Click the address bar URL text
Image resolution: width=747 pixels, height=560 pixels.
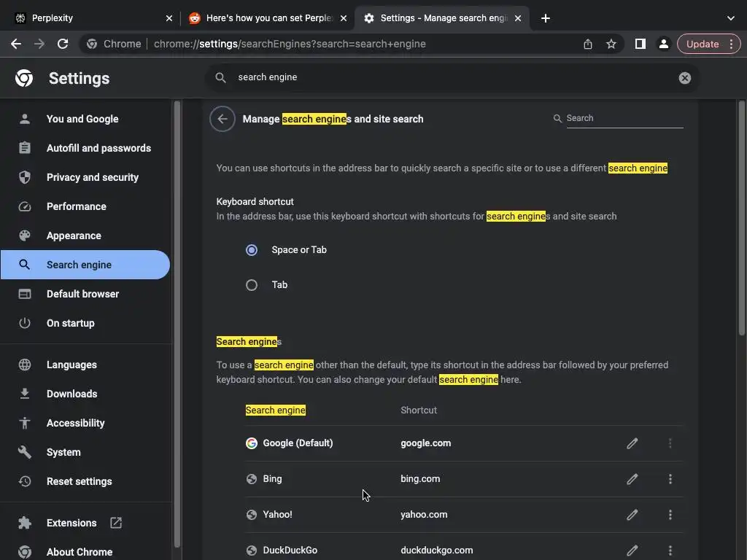click(290, 44)
